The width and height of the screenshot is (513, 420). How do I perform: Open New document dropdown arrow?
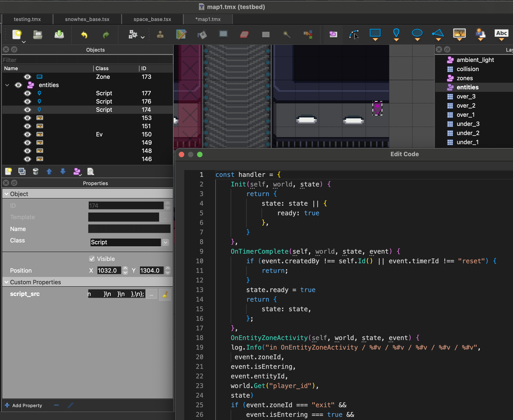pyautogui.click(x=24, y=42)
